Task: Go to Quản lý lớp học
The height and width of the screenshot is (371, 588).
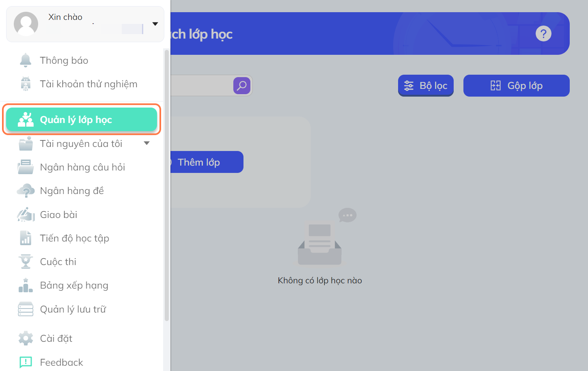Action: [82, 119]
